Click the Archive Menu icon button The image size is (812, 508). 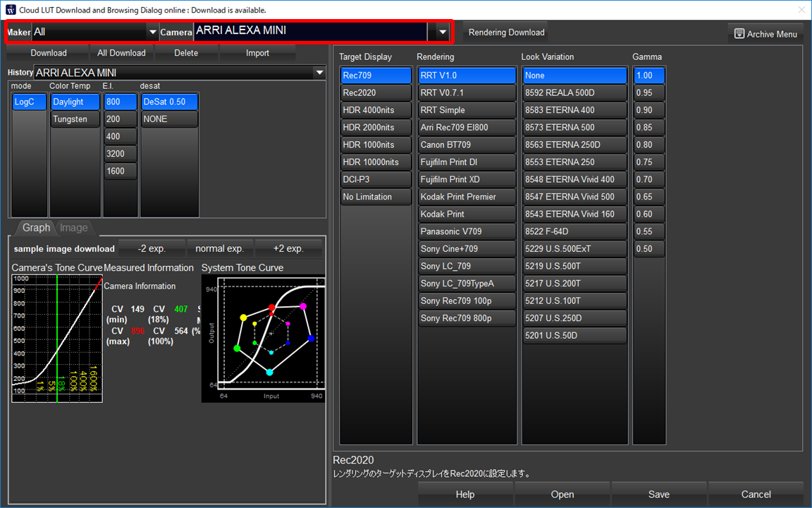(x=766, y=34)
